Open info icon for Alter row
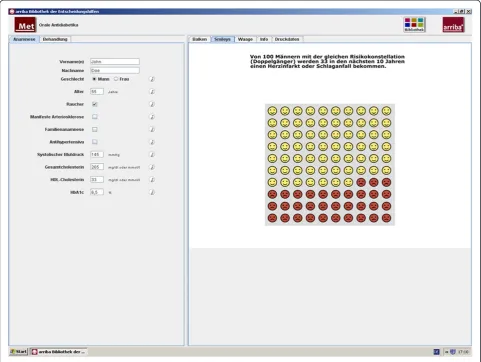This screenshot has height=362, width=481. click(x=152, y=92)
